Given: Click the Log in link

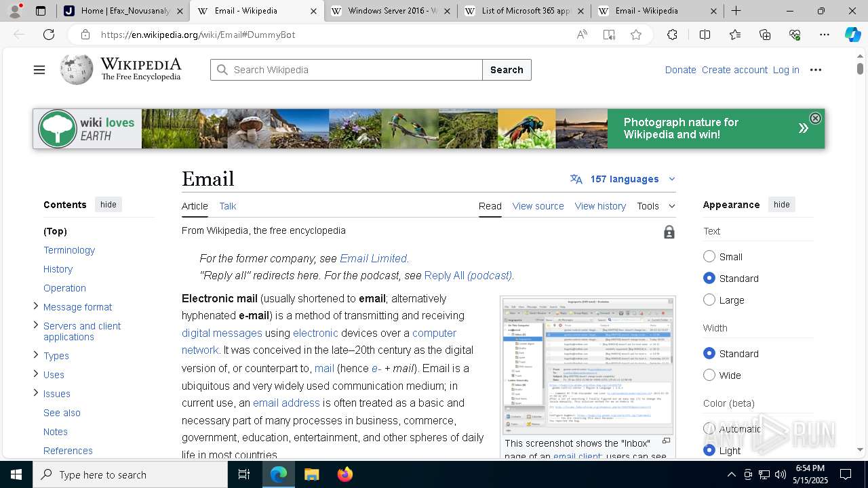Looking at the screenshot, I should pos(786,70).
